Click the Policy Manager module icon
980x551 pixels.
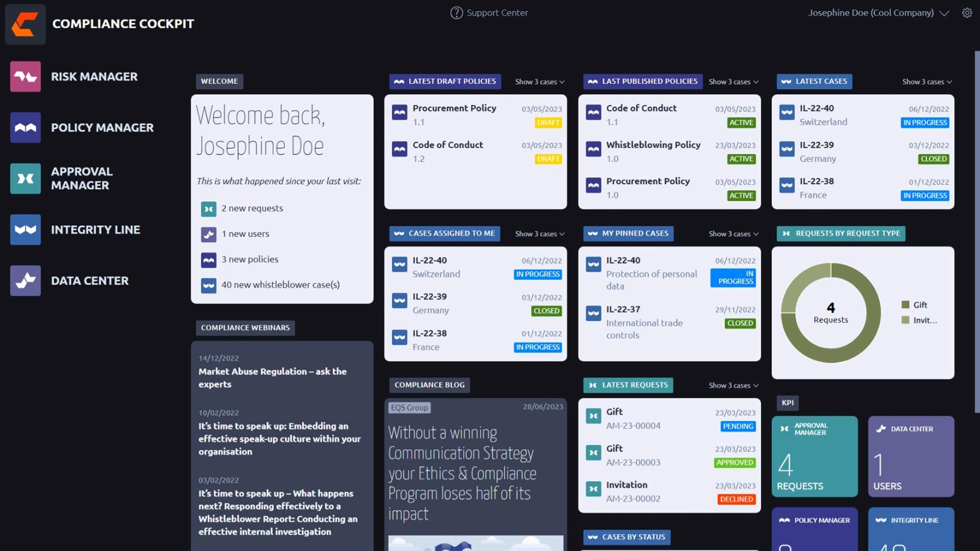tap(25, 127)
